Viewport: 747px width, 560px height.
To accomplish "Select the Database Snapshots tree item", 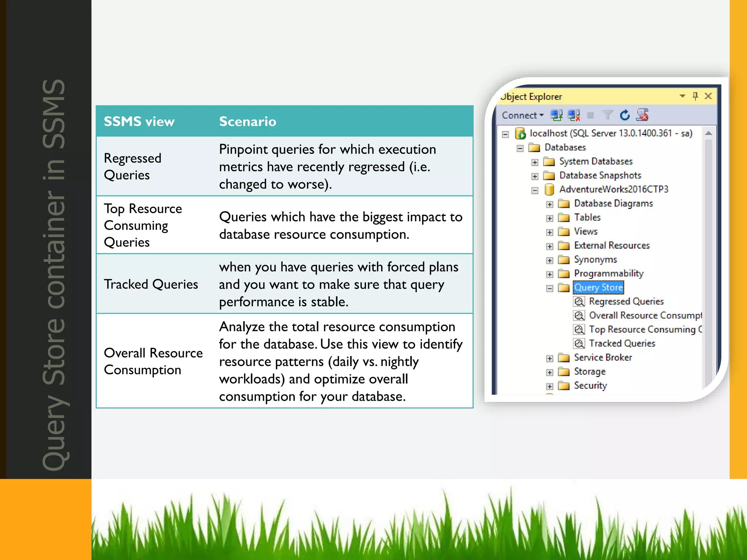I will pyautogui.click(x=600, y=175).
